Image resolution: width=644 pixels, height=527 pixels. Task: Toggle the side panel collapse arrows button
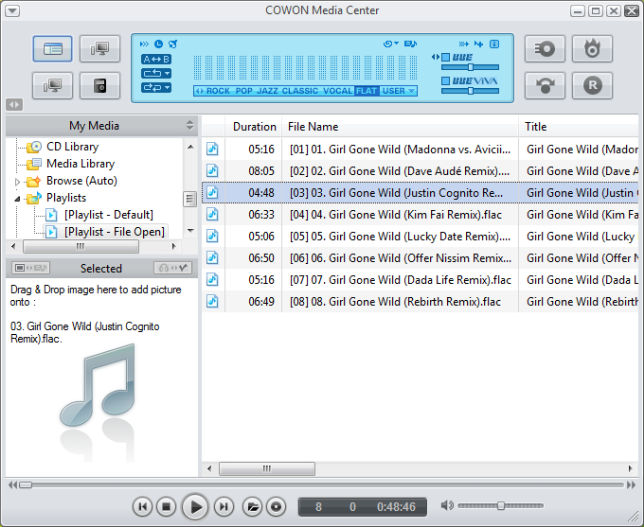(x=14, y=105)
